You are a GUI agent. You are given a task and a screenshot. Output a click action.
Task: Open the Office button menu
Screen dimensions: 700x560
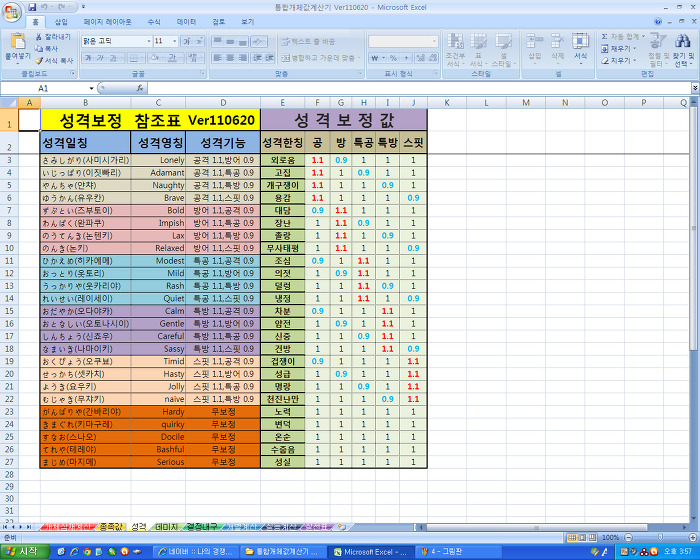pos(12,11)
